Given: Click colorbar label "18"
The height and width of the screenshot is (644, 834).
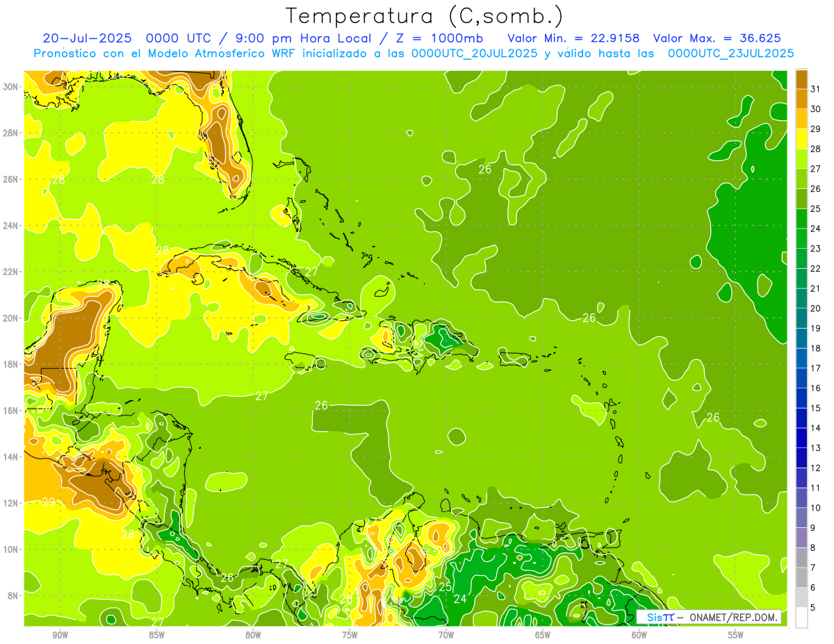Looking at the screenshot, I should coord(815,348).
